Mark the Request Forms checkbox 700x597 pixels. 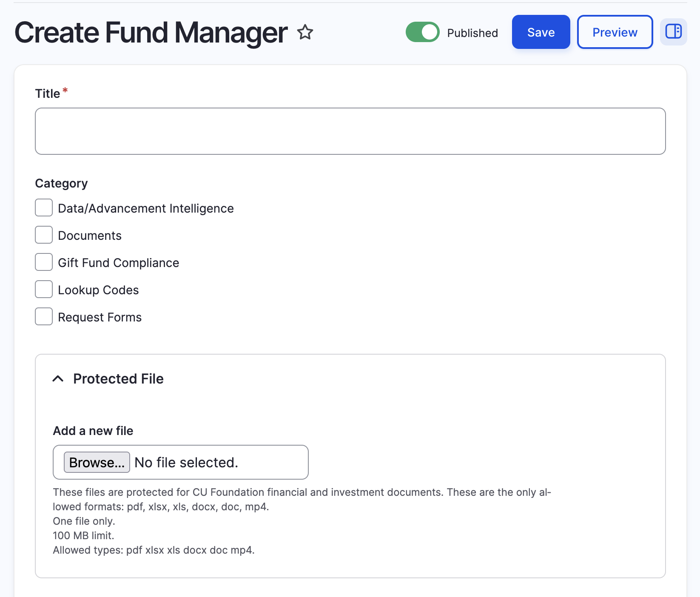pyautogui.click(x=44, y=317)
